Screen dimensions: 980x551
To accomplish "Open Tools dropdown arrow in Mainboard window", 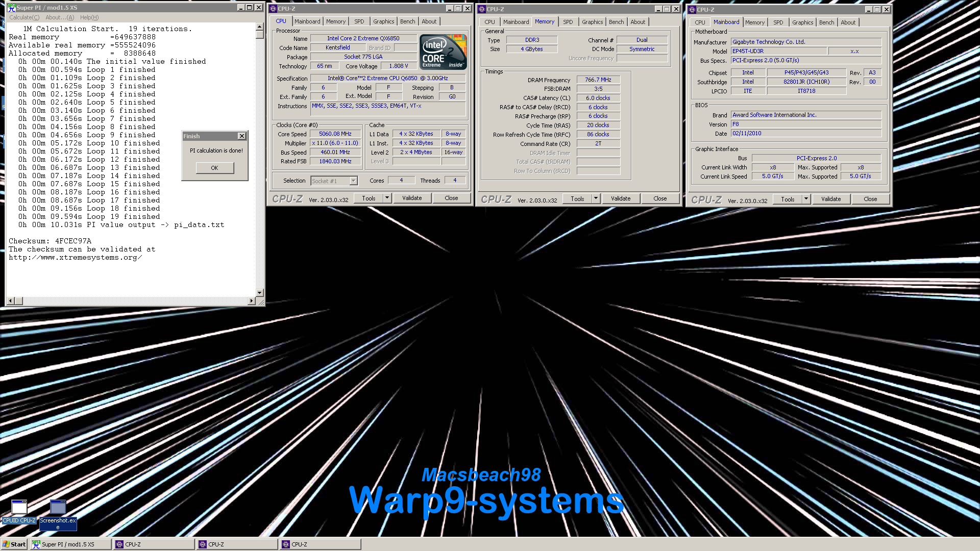I will (806, 199).
